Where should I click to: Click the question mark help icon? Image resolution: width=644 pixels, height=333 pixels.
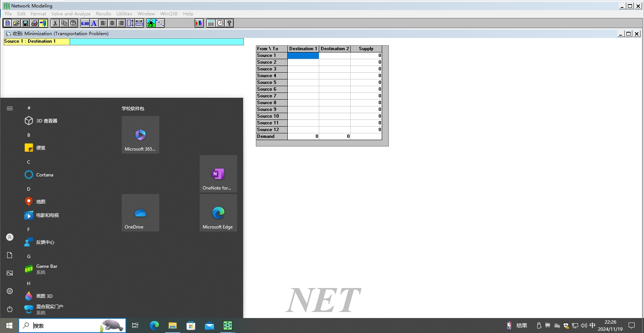pos(229,23)
